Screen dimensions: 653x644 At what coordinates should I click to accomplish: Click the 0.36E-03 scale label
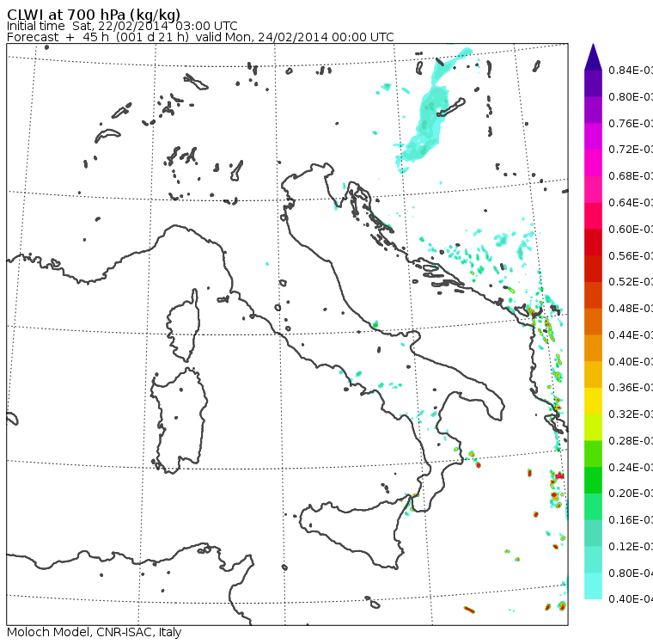[631, 388]
